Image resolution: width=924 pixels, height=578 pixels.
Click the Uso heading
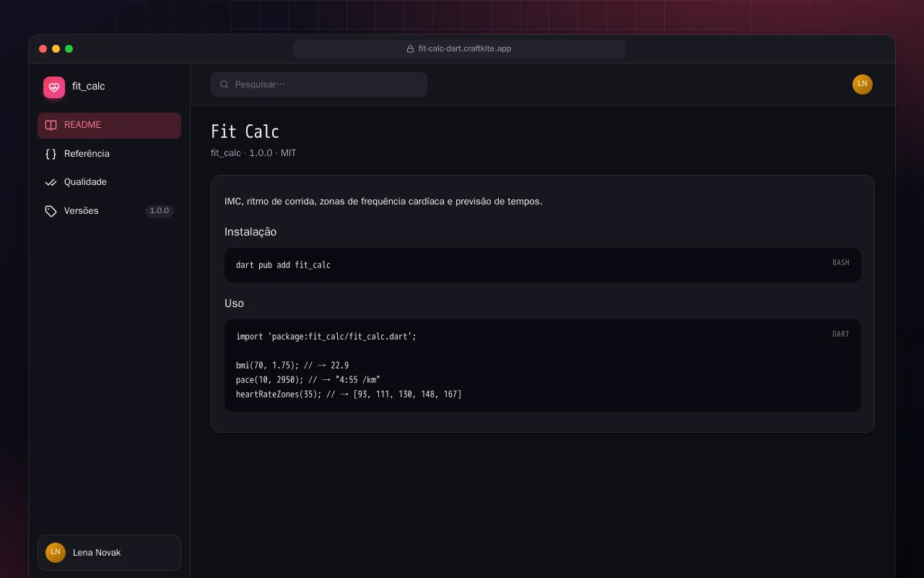tap(234, 303)
